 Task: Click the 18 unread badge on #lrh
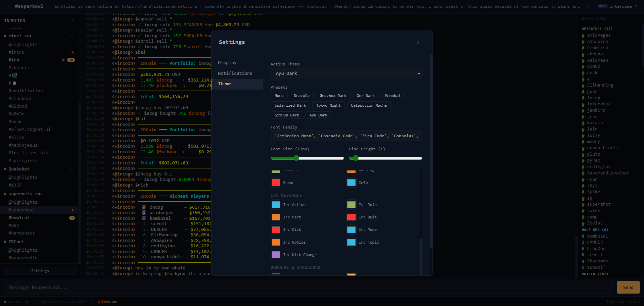(71, 60)
